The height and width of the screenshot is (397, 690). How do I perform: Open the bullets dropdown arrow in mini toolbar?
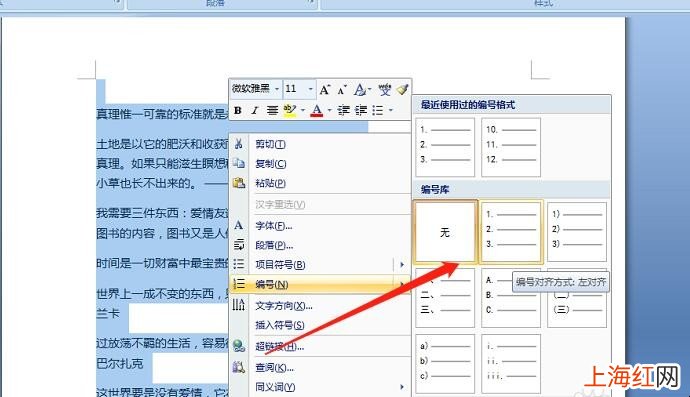pos(390,110)
